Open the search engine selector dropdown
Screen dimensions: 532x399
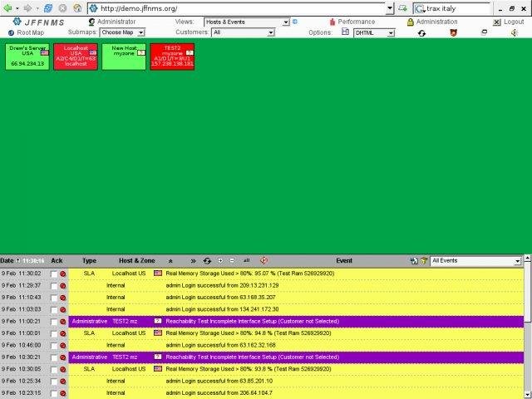click(x=420, y=8)
